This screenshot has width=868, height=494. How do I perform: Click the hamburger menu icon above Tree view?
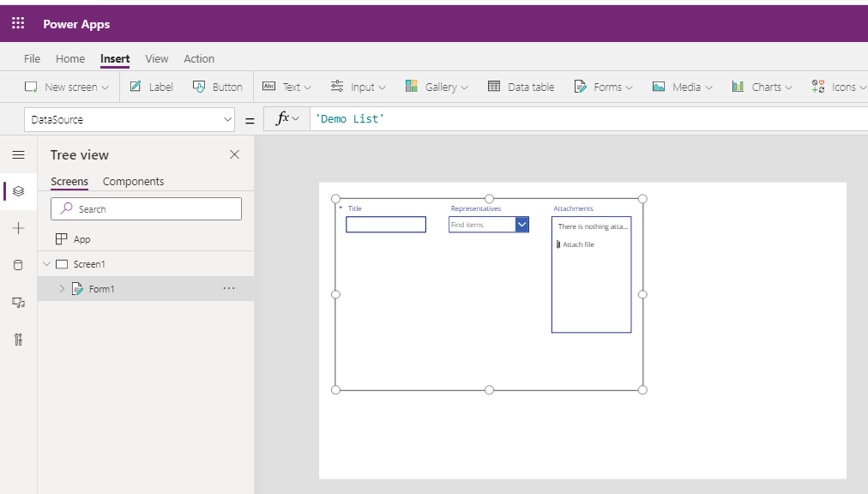click(18, 155)
